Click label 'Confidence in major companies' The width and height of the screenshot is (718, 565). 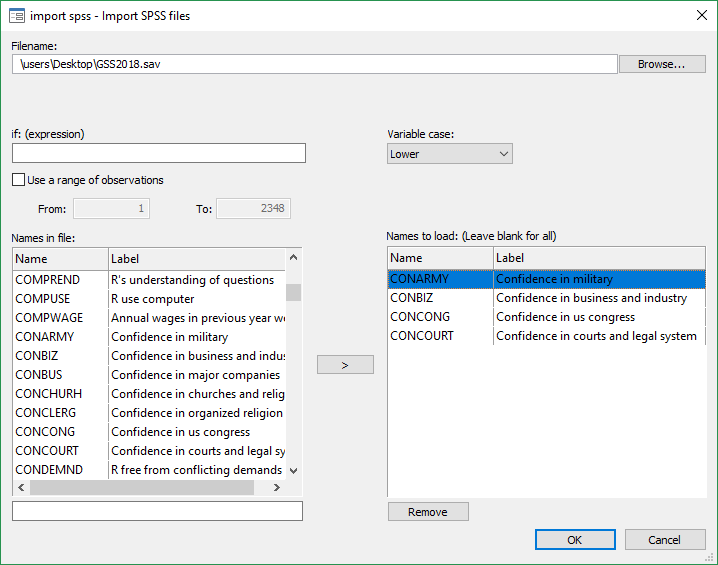click(196, 375)
